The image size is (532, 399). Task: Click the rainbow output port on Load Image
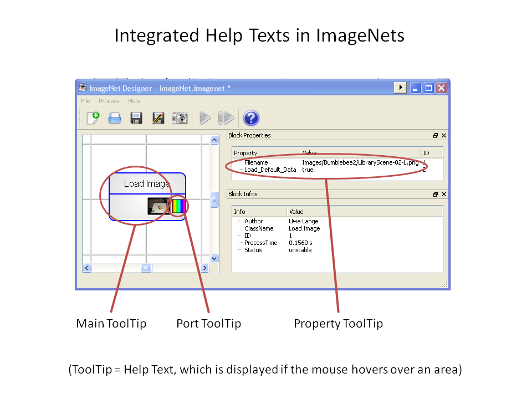tap(179, 206)
